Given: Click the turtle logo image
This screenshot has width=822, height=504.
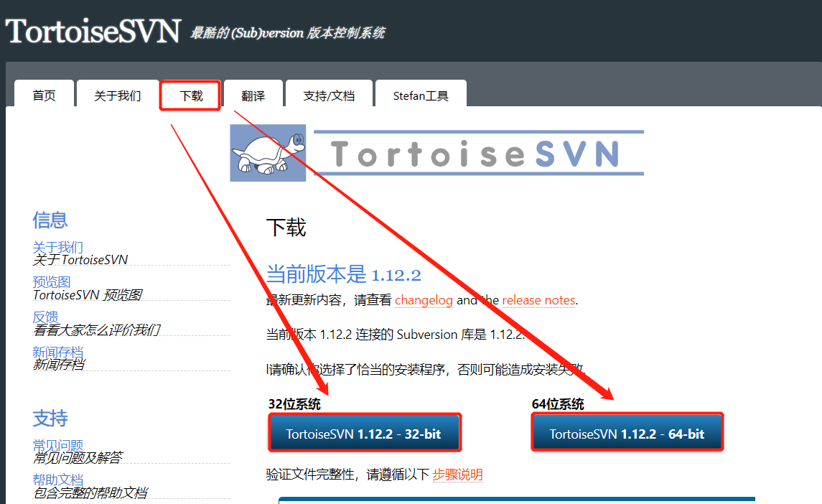Looking at the screenshot, I should click(x=268, y=153).
